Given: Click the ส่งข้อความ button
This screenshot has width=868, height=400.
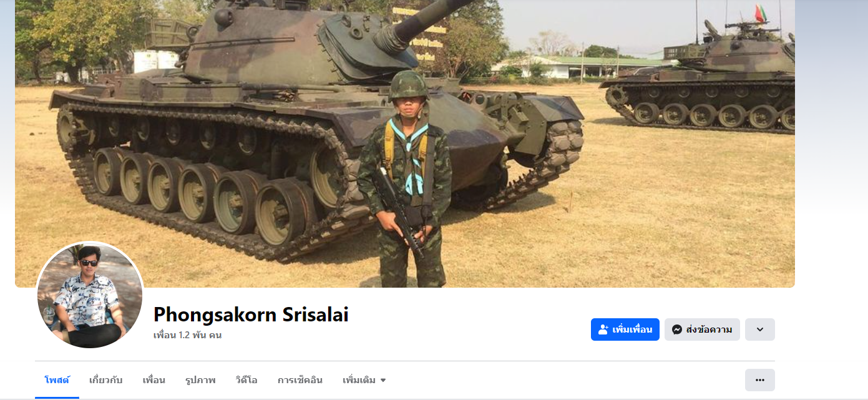Looking at the screenshot, I should click(x=702, y=329).
